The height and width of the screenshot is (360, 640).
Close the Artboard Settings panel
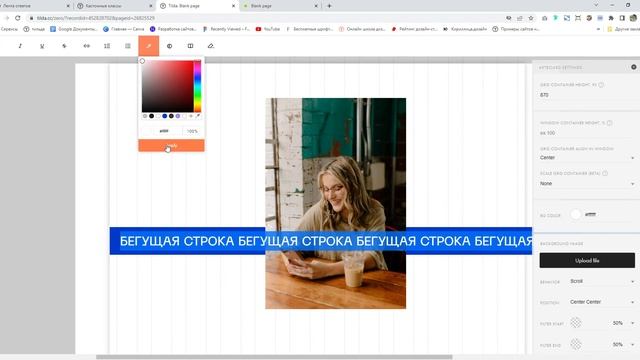(633, 67)
